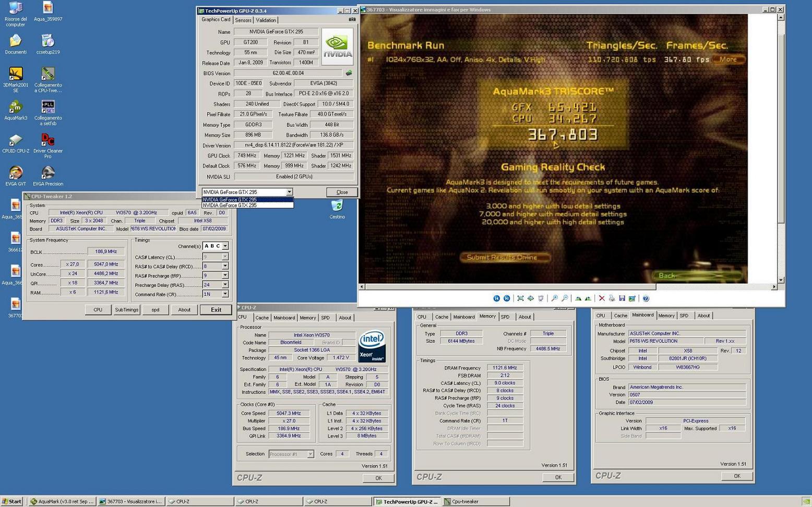
Task: Click About button in CPU-Tweaker
Action: pos(184,310)
